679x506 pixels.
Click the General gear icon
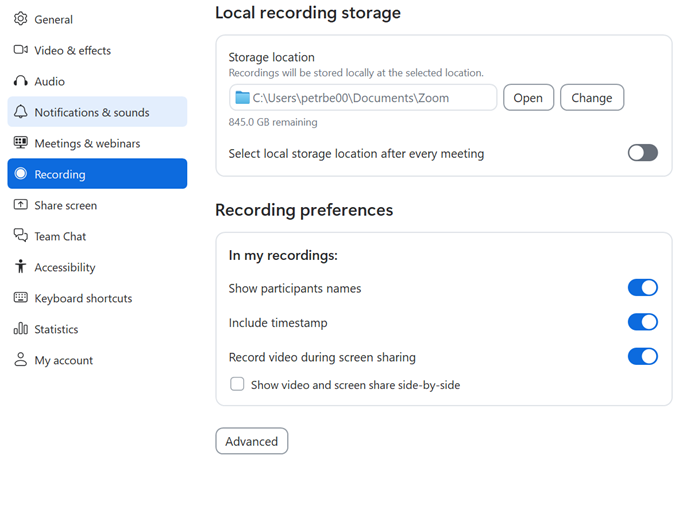(x=20, y=19)
